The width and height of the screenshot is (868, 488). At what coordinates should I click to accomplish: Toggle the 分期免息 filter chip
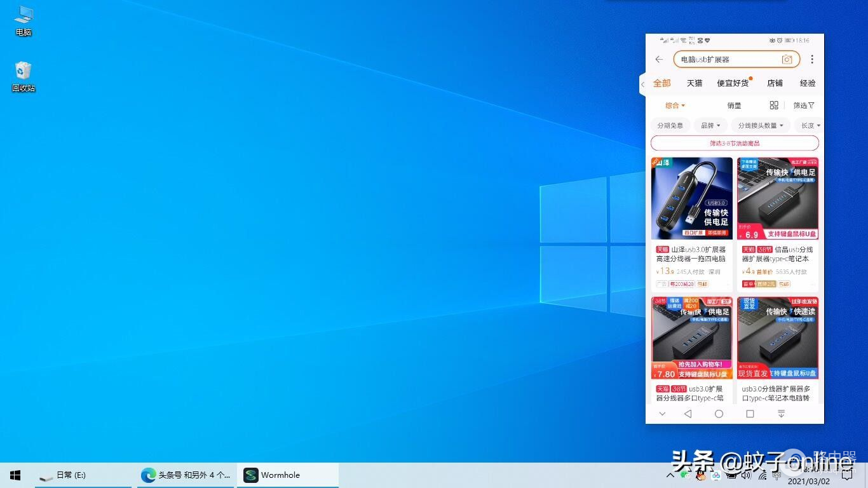(670, 126)
